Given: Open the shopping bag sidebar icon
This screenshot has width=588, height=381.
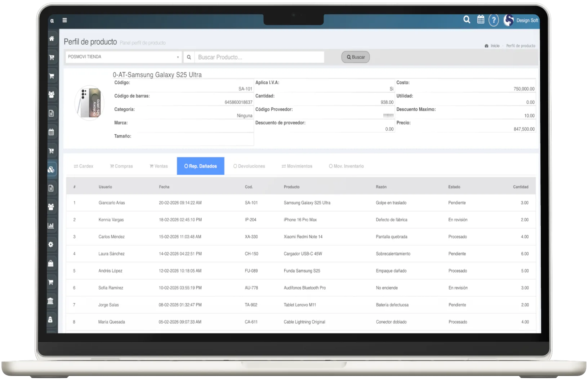Looking at the screenshot, I should [51, 263].
